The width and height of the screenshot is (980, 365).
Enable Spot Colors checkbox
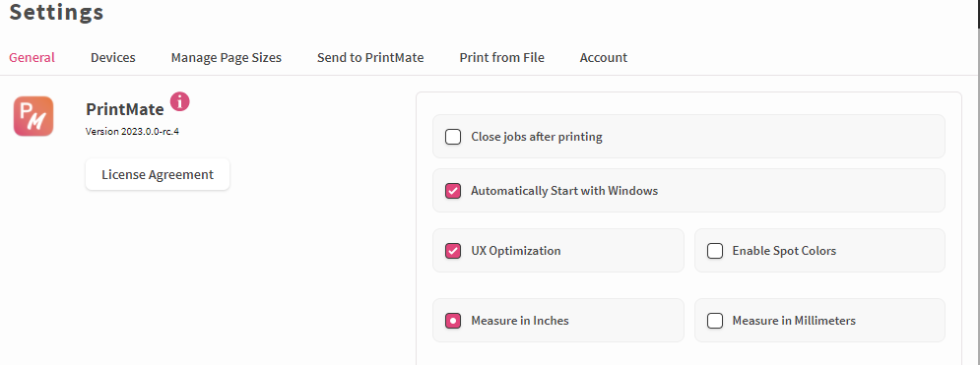point(715,251)
